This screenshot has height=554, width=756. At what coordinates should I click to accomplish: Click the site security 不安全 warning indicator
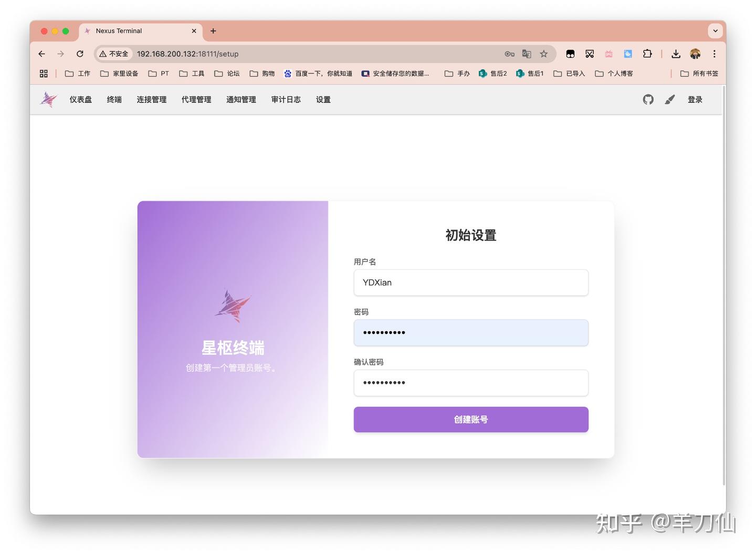click(113, 54)
